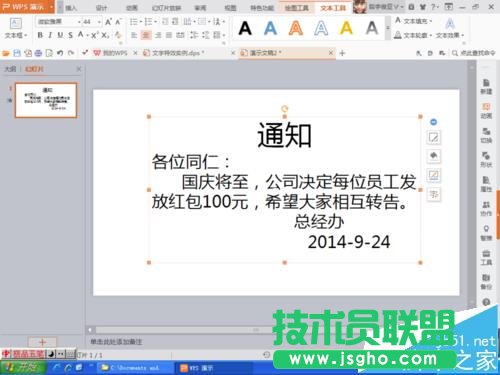Select the center-align paragraph button
Screen dimensions: 500x375
click(x=146, y=35)
